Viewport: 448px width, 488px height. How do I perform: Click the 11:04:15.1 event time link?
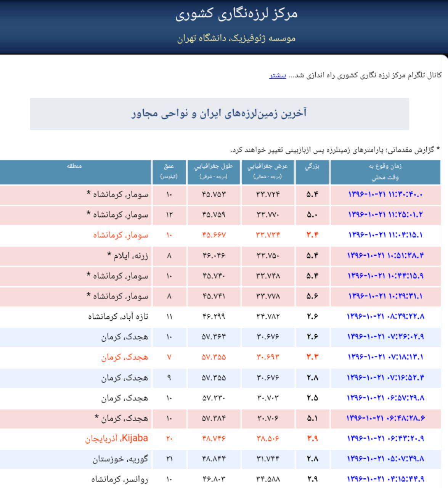(x=385, y=235)
